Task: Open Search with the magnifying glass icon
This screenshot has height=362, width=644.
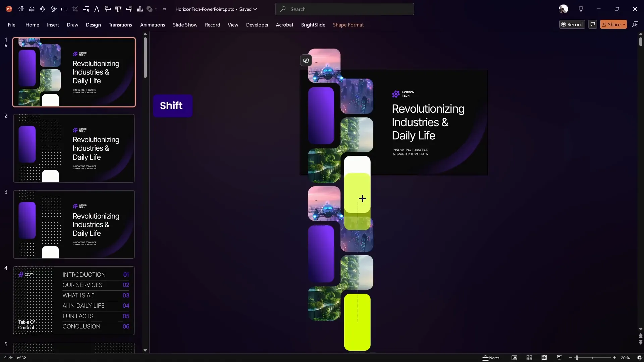Action: (x=283, y=9)
